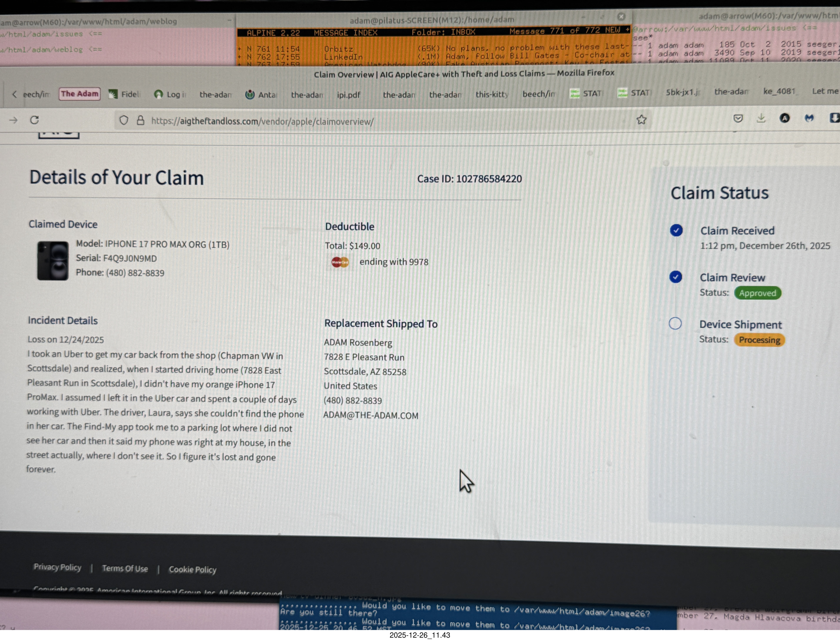Open the Terms Of Use footer link
Screen dimensions: 840x640
tap(125, 568)
